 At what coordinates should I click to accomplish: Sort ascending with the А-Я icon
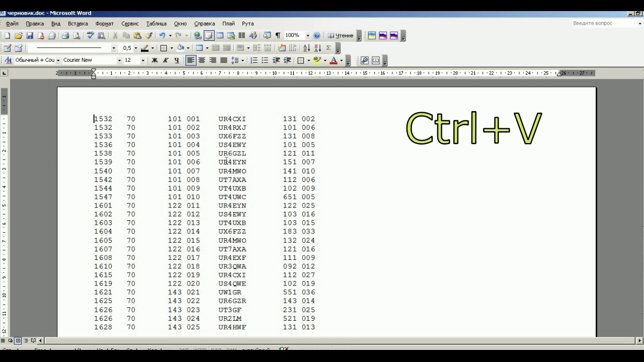pyautogui.click(x=306, y=48)
